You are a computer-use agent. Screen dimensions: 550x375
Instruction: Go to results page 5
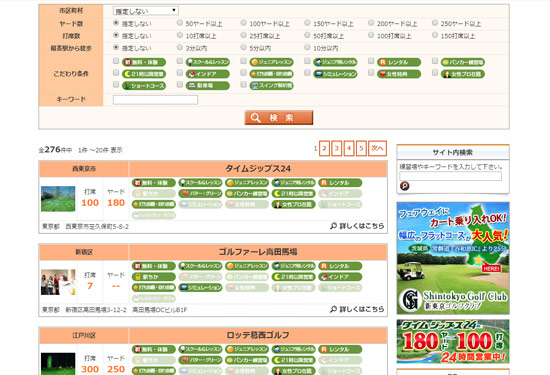(x=361, y=149)
